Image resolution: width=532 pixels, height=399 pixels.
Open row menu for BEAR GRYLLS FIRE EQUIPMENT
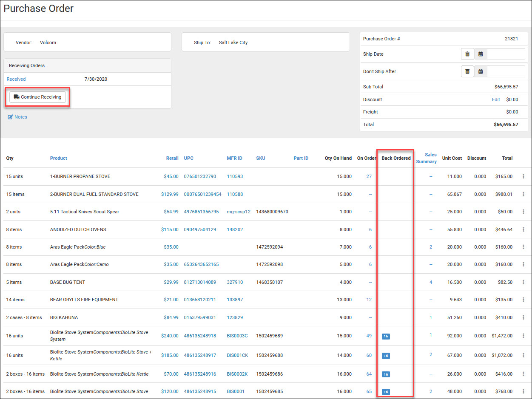click(523, 300)
